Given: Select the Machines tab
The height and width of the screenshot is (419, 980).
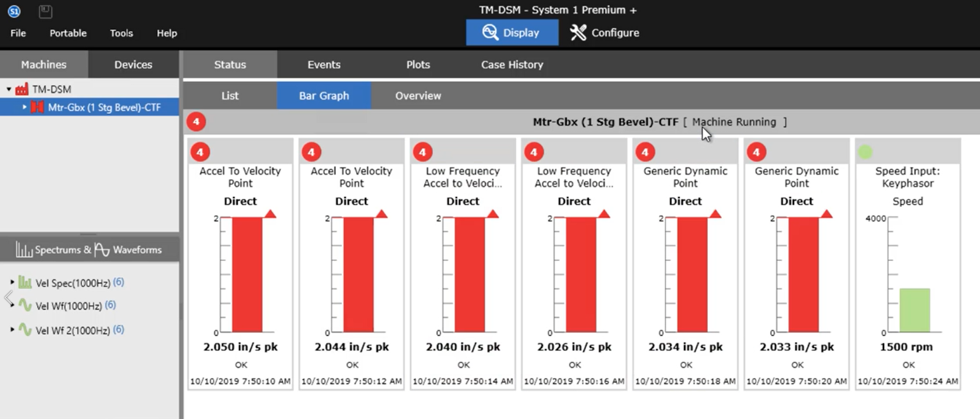Looking at the screenshot, I should 44,65.
